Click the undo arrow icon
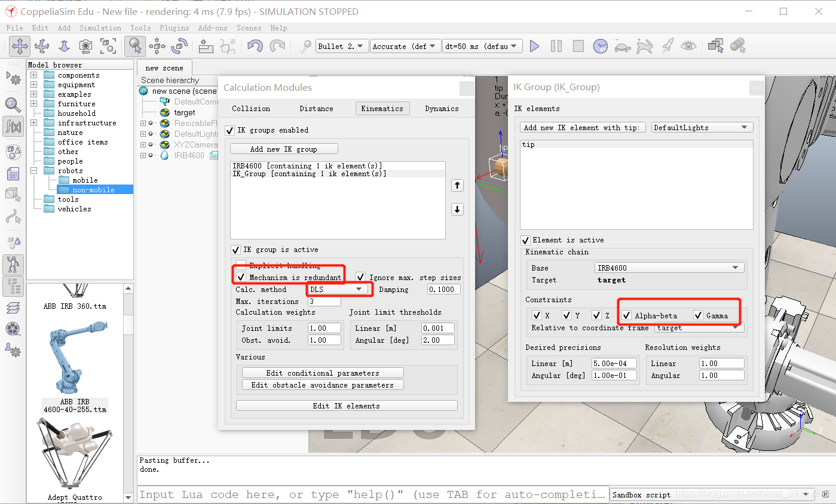Viewport: 836px width, 504px height. tap(255, 46)
